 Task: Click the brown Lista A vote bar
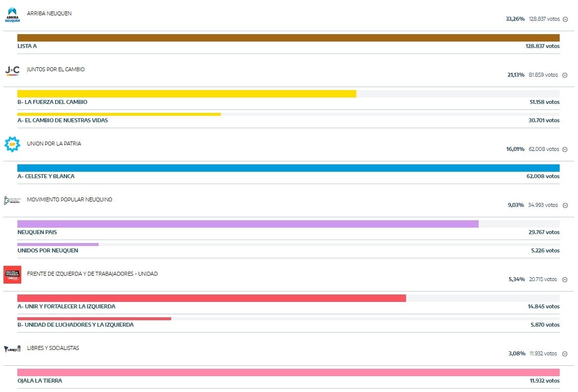[x=288, y=38]
